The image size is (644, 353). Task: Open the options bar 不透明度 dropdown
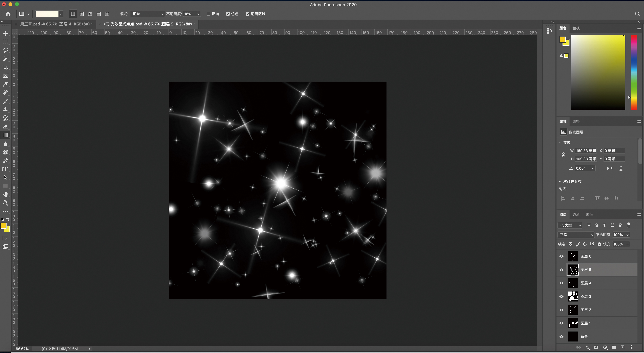point(198,14)
